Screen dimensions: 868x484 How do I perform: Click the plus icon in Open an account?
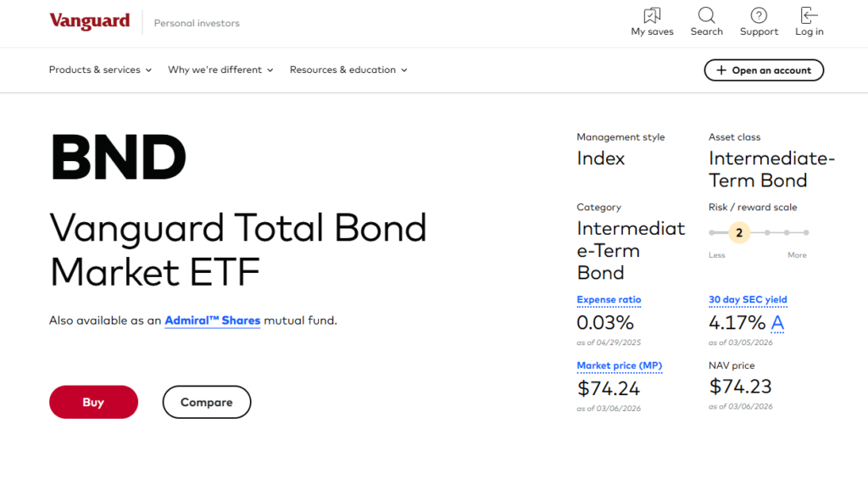click(721, 70)
